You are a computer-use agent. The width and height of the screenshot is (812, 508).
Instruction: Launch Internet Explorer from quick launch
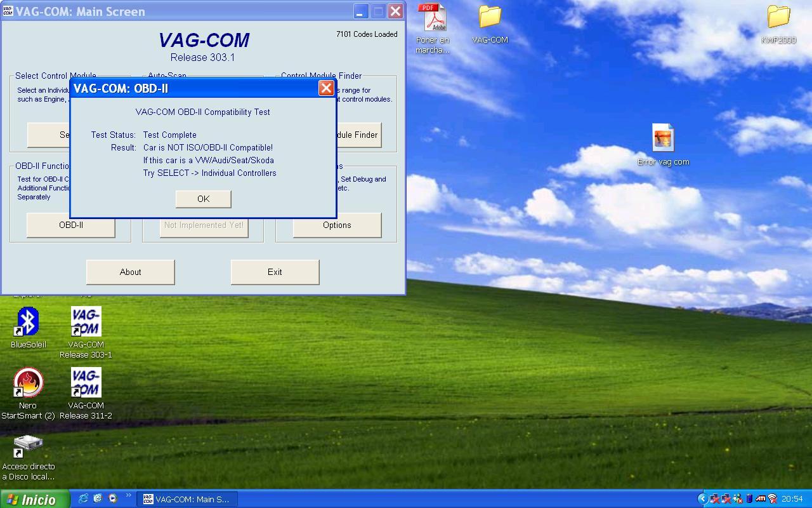(x=83, y=499)
